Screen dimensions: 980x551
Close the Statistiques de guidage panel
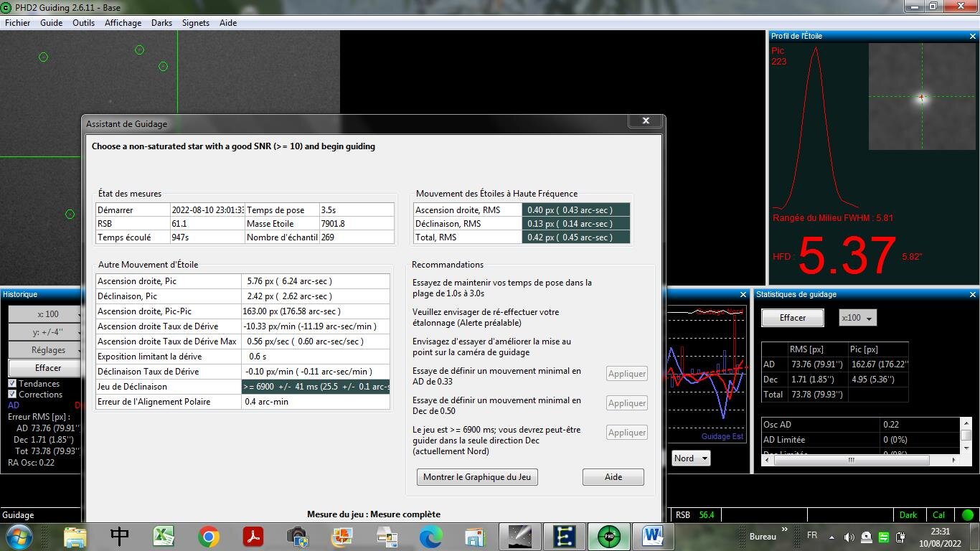973,294
